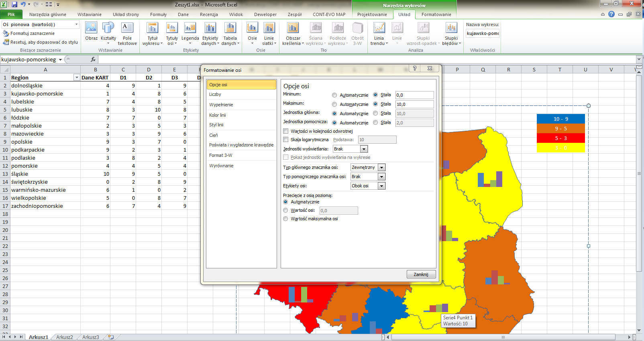Click the dialog help question mark button
Screen dimensions: 644x341
click(415, 69)
